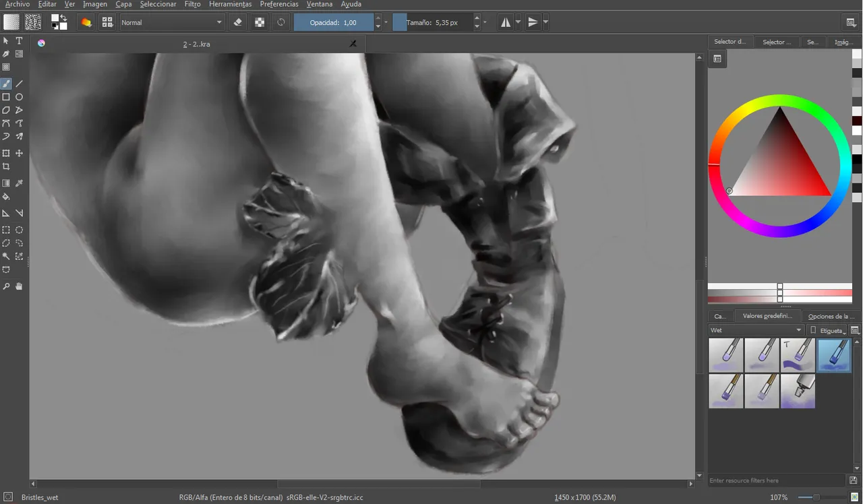The height and width of the screenshot is (504, 863).
Task: Select the assistant tool
Action: tap(6, 213)
